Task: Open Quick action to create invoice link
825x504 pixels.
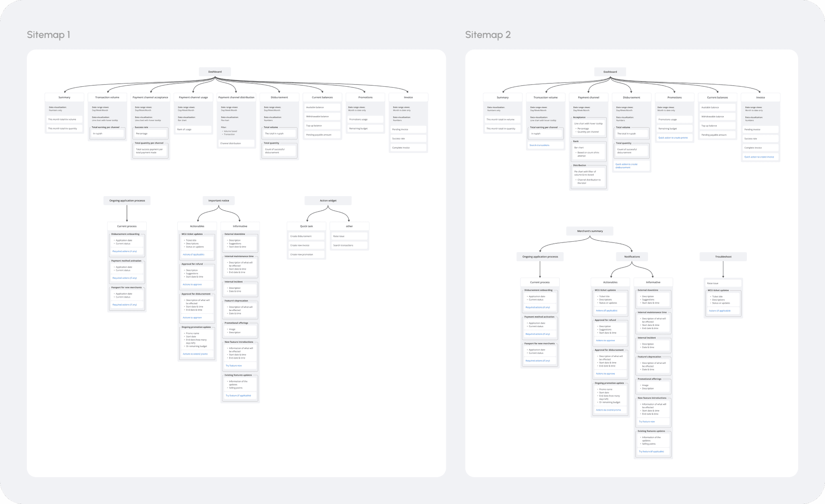Action: [759, 157]
